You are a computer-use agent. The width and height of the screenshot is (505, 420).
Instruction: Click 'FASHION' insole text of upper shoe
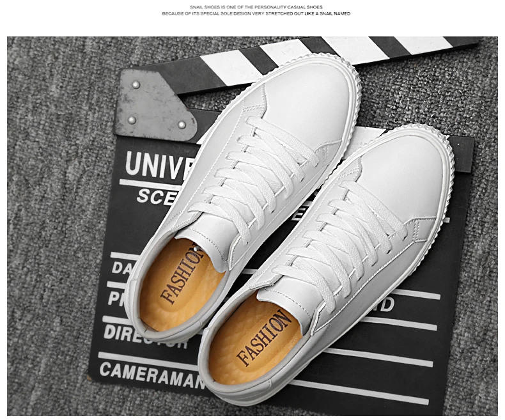[x=182, y=276]
